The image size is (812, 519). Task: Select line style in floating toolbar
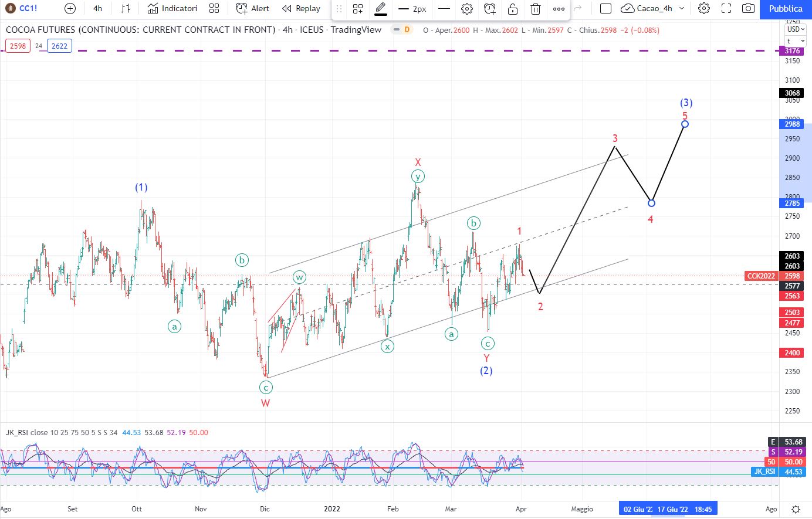point(444,9)
